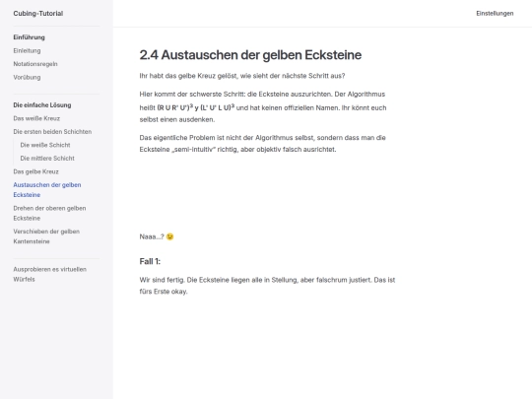The height and width of the screenshot is (399, 532).
Task: Click the Einführung section header
Action: click(x=29, y=37)
